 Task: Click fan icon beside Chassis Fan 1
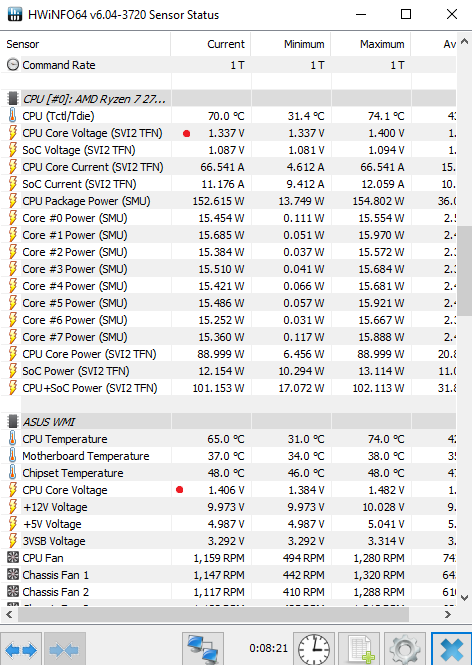click(x=13, y=574)
